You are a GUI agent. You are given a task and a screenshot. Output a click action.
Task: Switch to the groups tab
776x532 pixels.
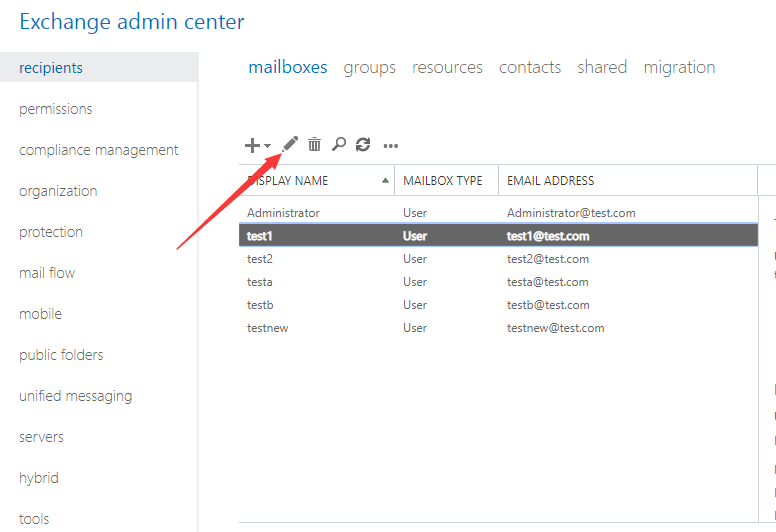coord(370,68)
